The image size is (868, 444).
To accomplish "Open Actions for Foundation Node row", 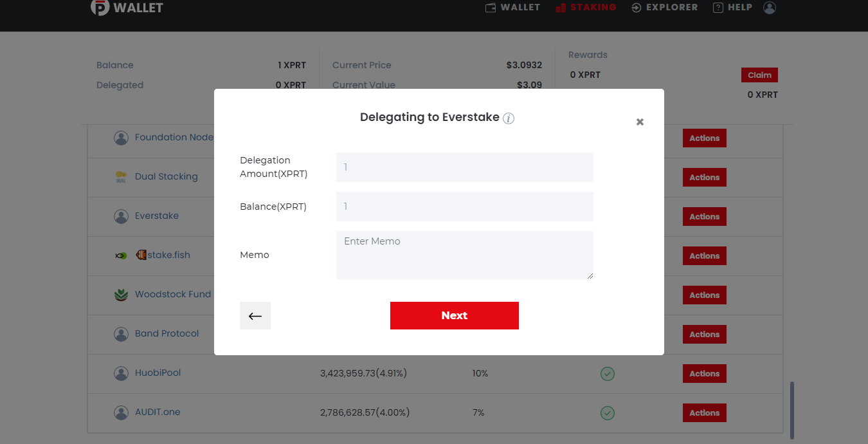I will [705, 138].
